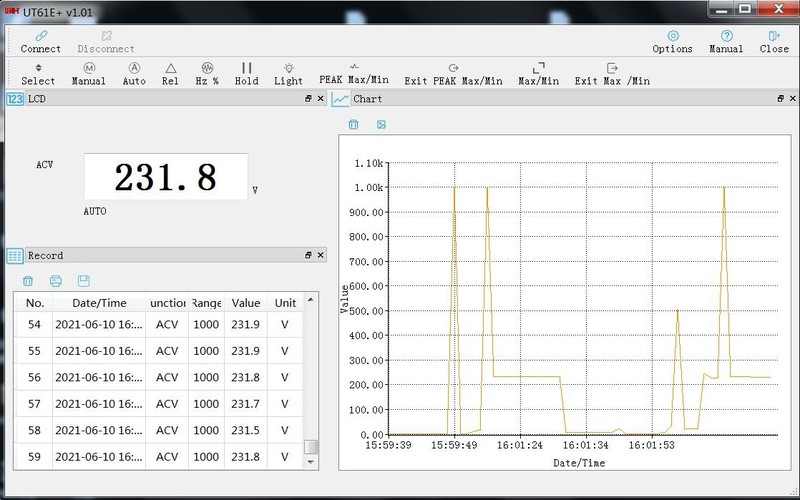Save chart as image icon

pyautogui.click(x=381, y=125)
